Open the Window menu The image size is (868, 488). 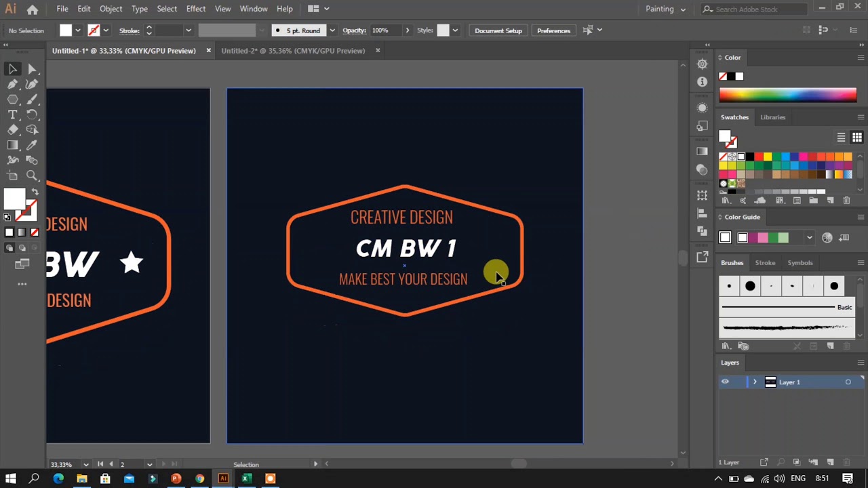[253, 9]
